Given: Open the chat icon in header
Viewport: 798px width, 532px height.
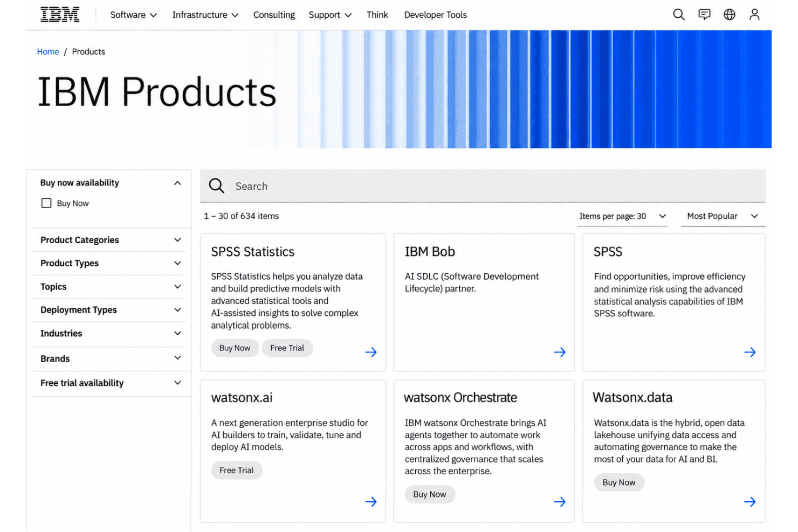Looking at the screenshot, I should click(704, 15).
